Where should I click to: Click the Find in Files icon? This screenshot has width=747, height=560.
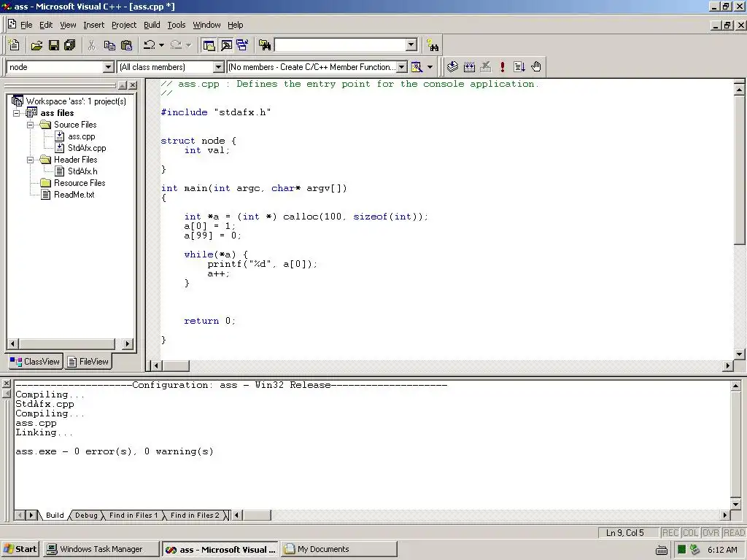click(265, 45)
